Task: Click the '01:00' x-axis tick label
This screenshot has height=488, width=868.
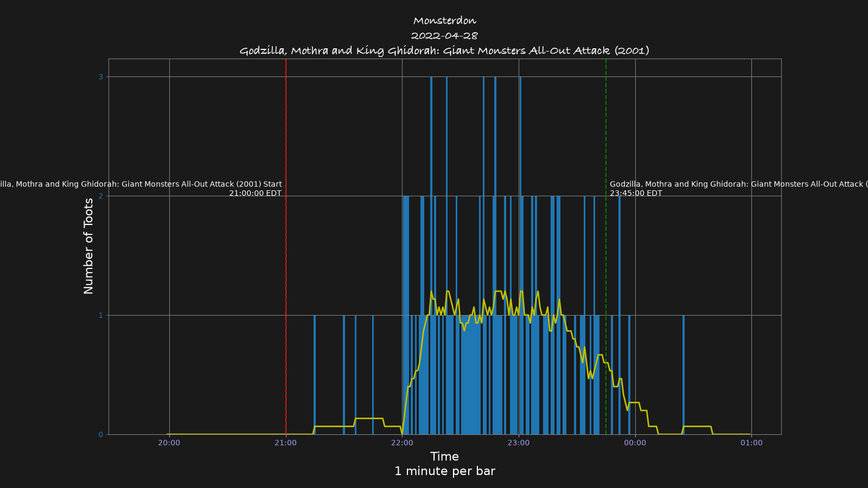Action: 751,442
